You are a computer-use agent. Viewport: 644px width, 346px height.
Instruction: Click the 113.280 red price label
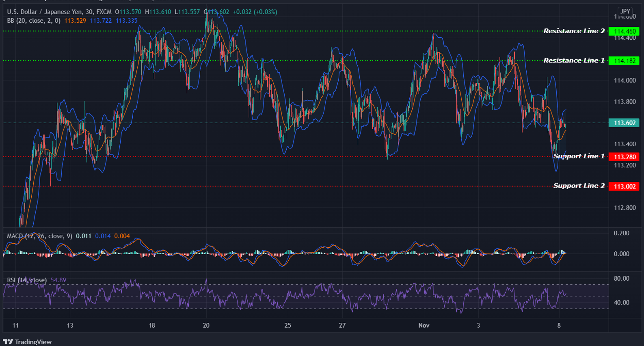[624, 157]
